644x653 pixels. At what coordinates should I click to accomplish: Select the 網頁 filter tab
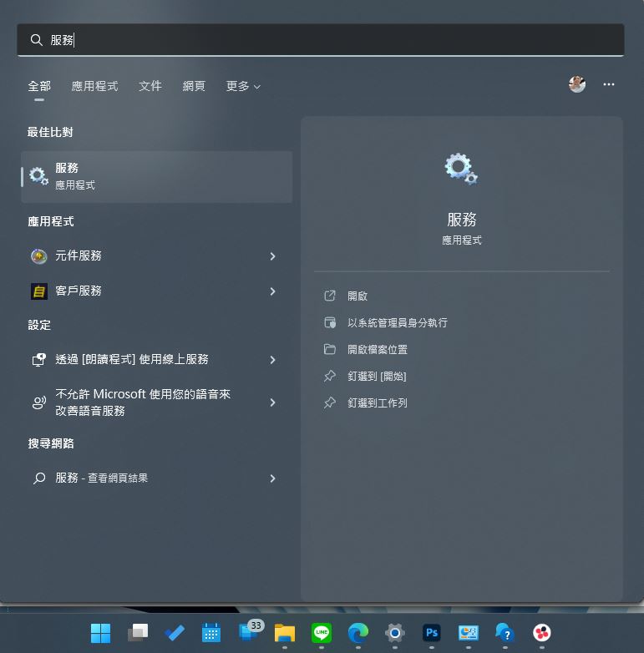[x=194, y=86]
